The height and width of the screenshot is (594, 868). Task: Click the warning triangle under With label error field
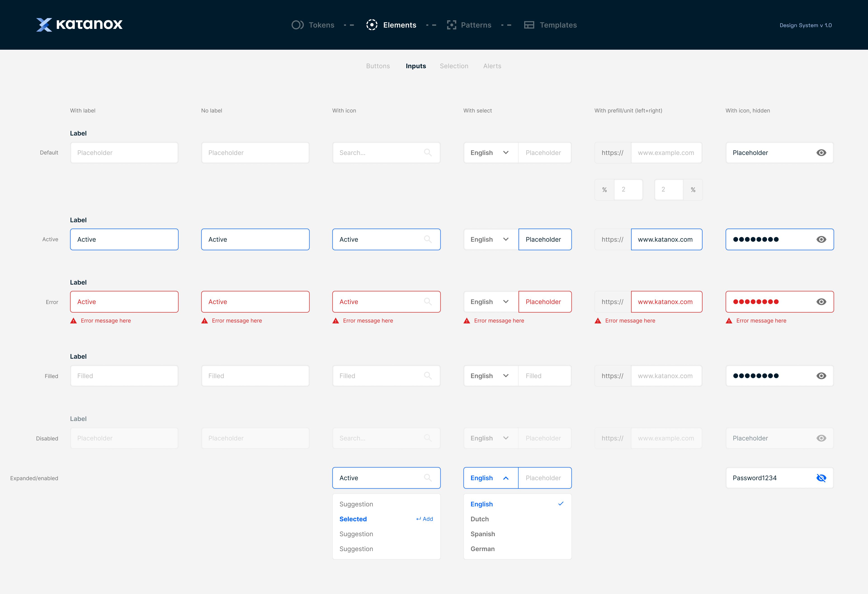pos(74,320)
